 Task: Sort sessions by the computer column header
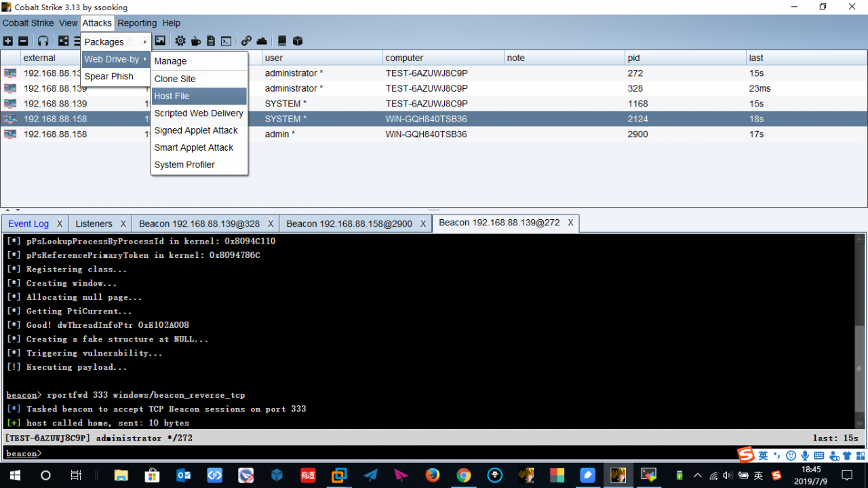coord(443,58)
